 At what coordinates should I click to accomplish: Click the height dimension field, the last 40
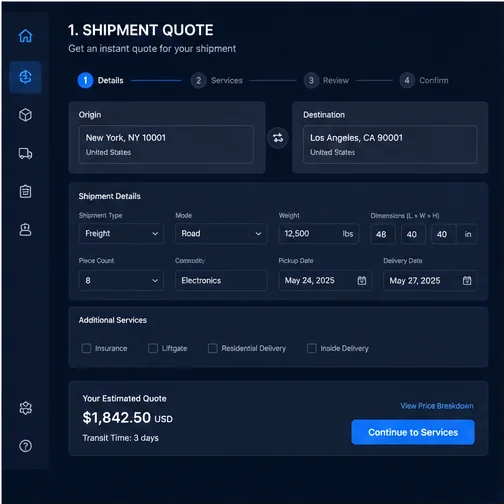point(444,234)
